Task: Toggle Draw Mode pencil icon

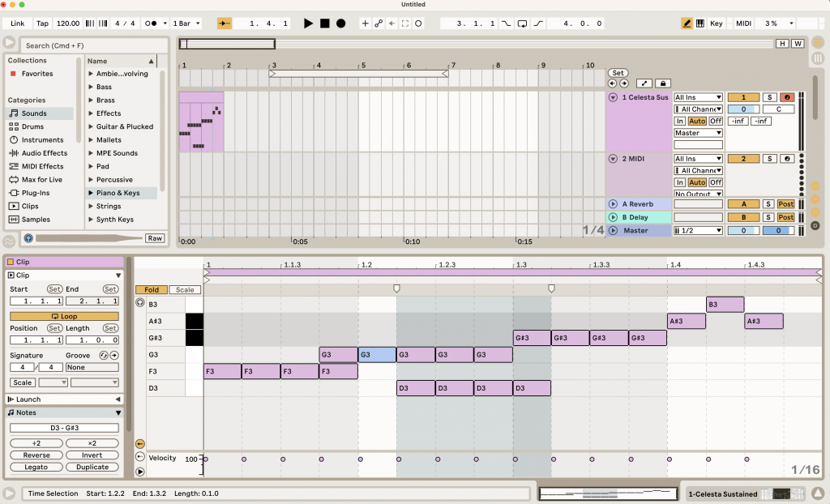Action: tap(687, 23)
